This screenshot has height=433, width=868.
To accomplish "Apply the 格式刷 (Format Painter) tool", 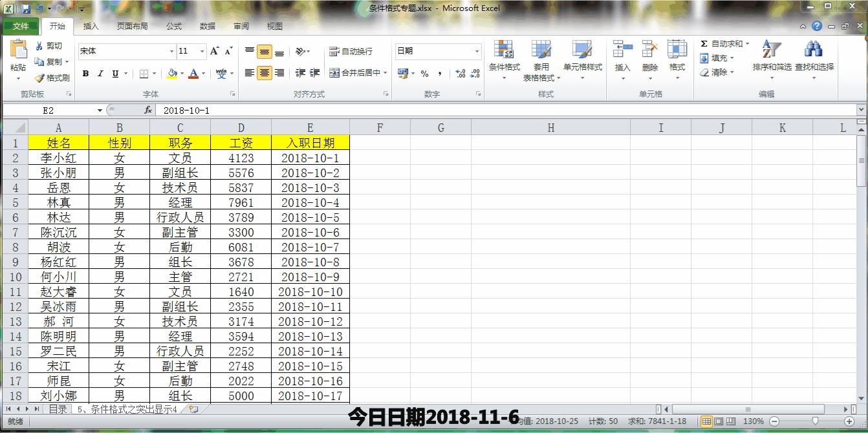I will [50, 78].
